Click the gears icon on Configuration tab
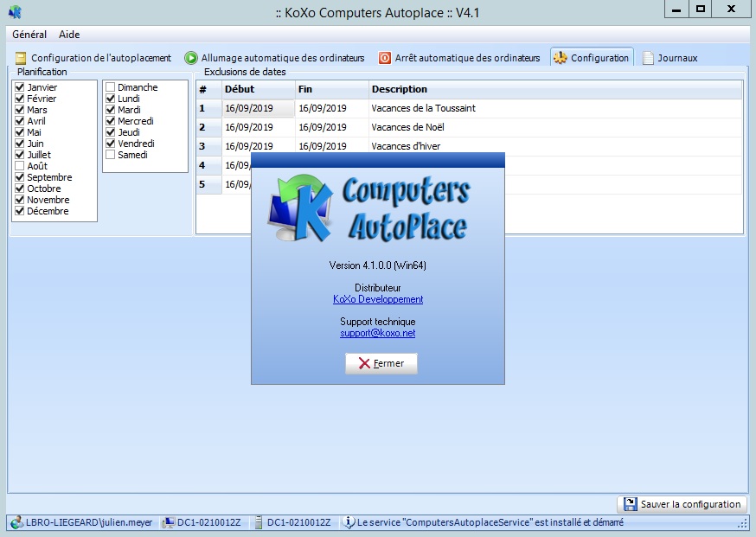The width and height of the screenshot is (756, 537). tap(561, 58)
